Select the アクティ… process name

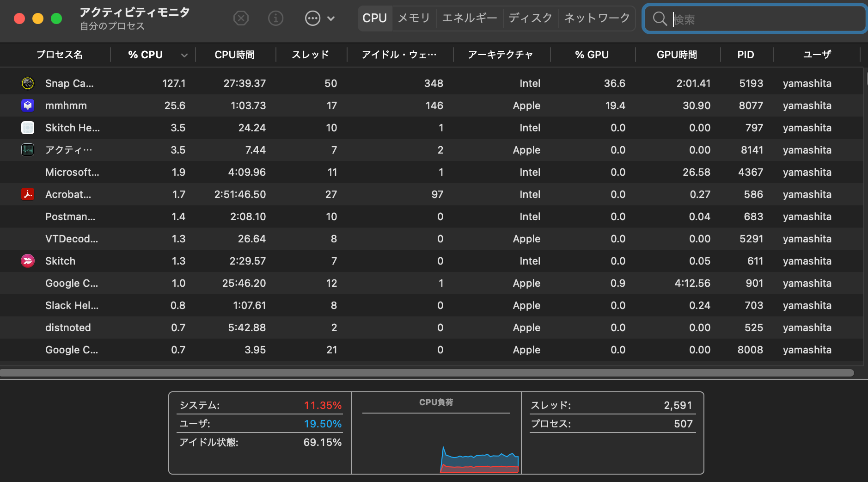(69, 150)
